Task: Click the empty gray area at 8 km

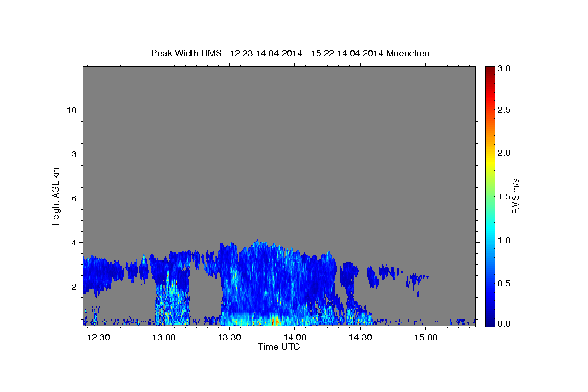Action: coord(279,154)
